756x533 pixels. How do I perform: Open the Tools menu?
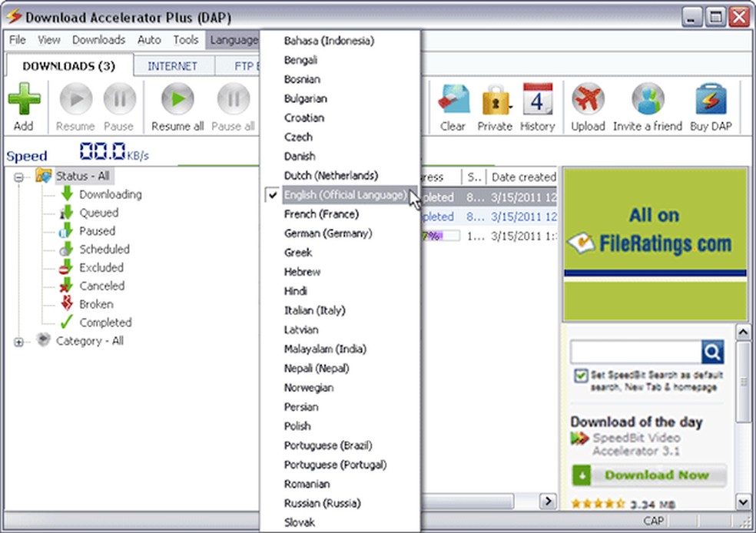(x=186, y=40)
